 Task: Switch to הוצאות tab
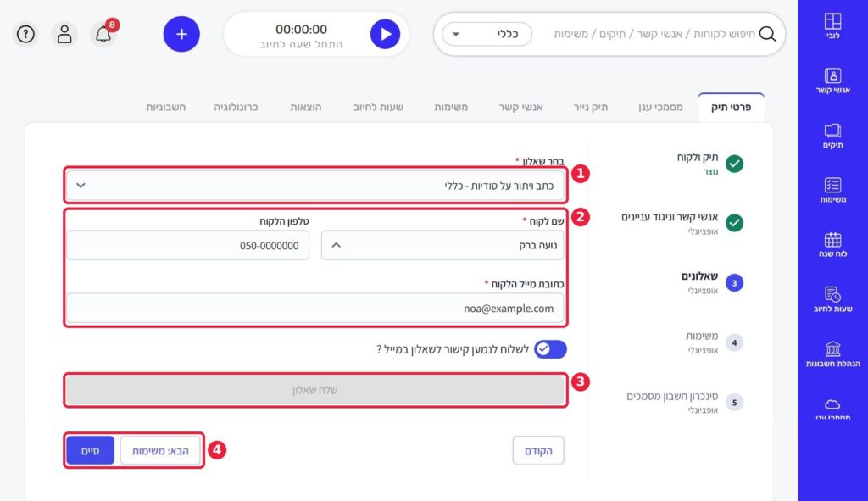coord(306,108)
